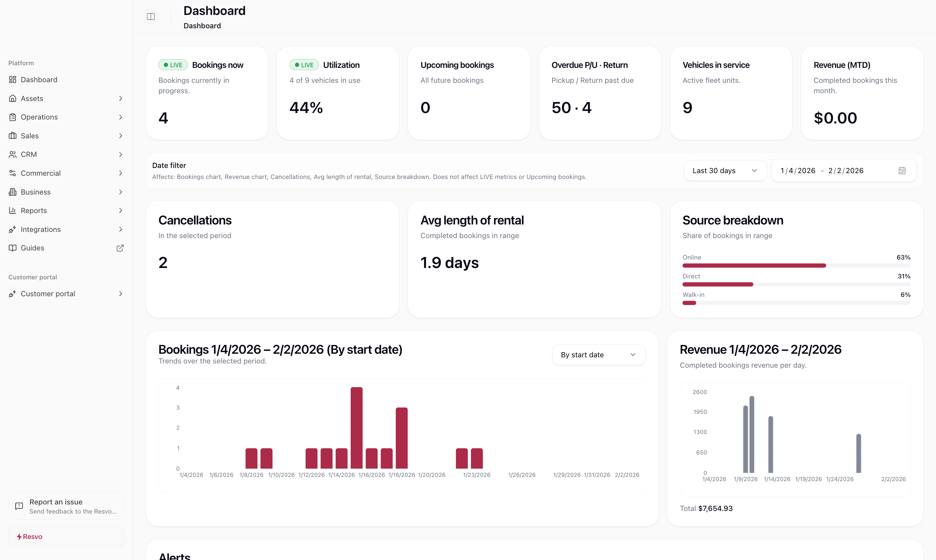Image resolution: width=936 pixels, height=560 pixels.
Task: Open the By start date dropdown
Action: click(598, 354)
